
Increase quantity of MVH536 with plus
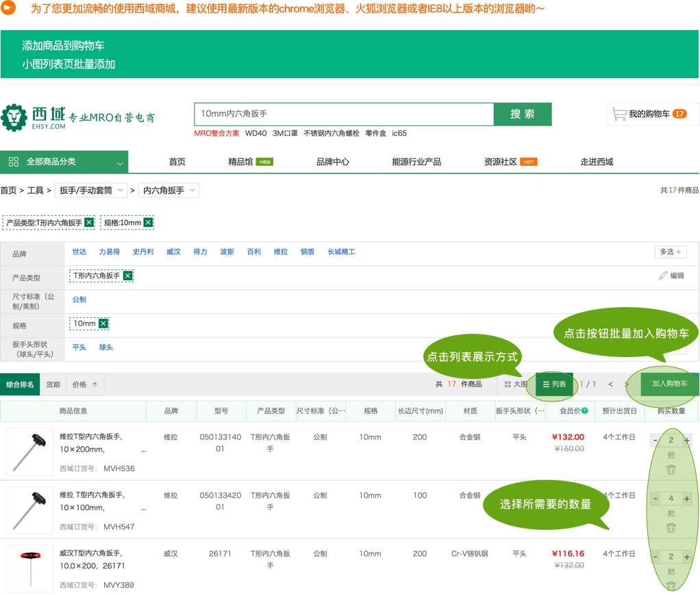click(687, 440)
